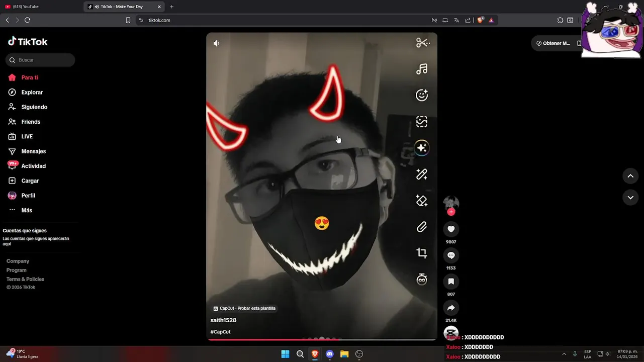
Task: Open the volume control in the tray
Action: pyautogui.click(x=608, y=354)
